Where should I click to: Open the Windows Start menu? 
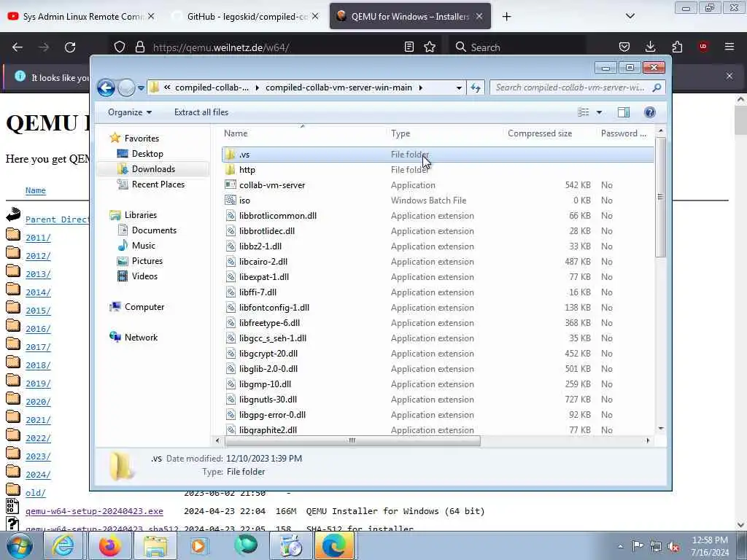pos(20,546)
